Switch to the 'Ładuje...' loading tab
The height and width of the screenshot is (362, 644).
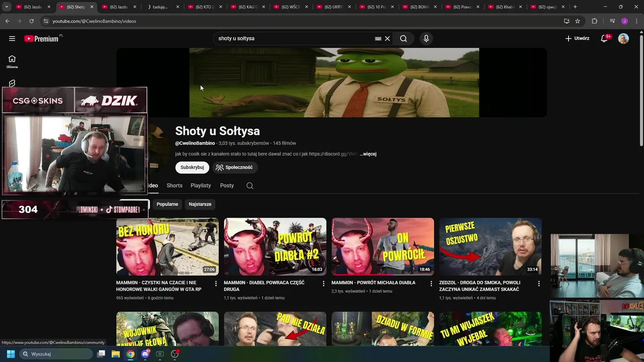pyautogui.click(x=162, y=7)
